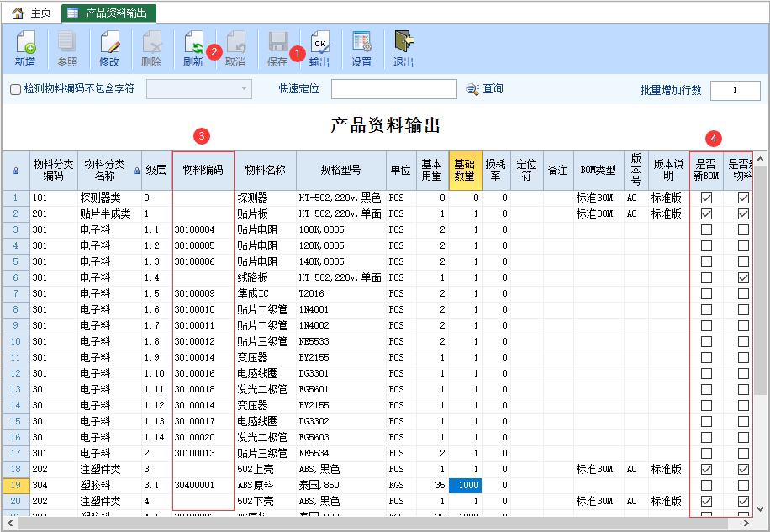
Task: Click the 查询 query link
Action: click(493, 88)
